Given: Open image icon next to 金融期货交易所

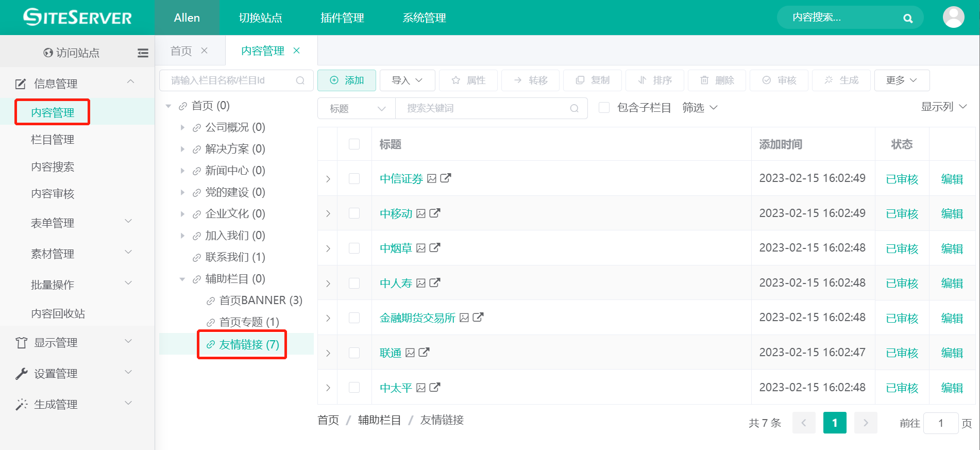Looking at the screenshot, I should pos(464,318).
